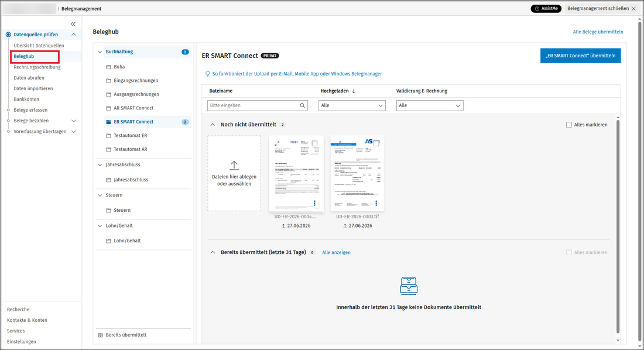Open three-dot menu on UD-ER-2026-0004 thumbnail
The image size is (644, 350).
click(x=314, y=203)
